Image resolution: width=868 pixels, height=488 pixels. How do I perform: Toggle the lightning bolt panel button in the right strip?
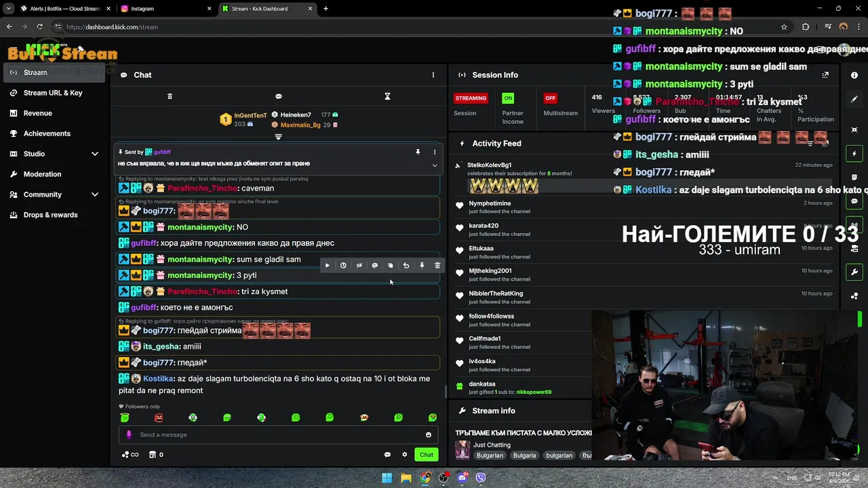click(x=854, y=154)
